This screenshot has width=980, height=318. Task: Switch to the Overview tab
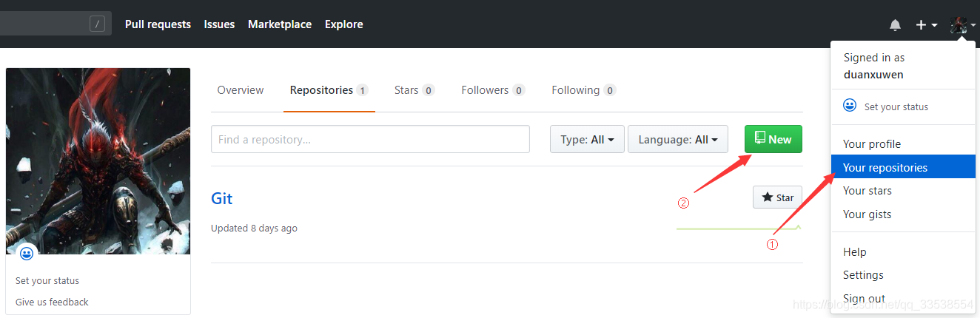241,90
